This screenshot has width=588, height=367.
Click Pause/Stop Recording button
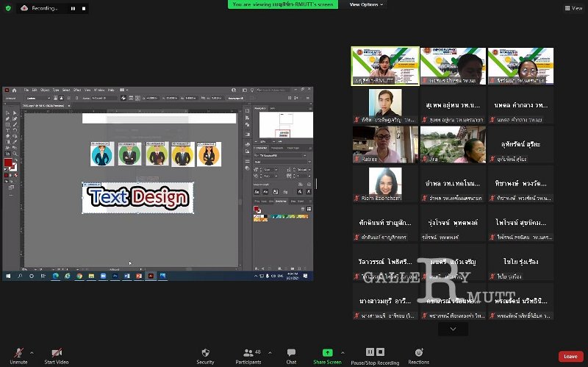click(x=375, y=356)
